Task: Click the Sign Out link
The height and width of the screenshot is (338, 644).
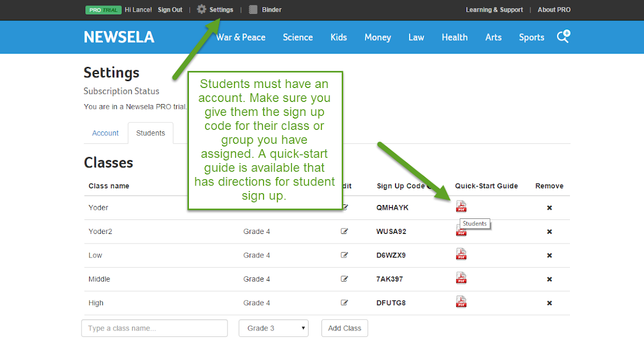Action: tap(170, 10)
